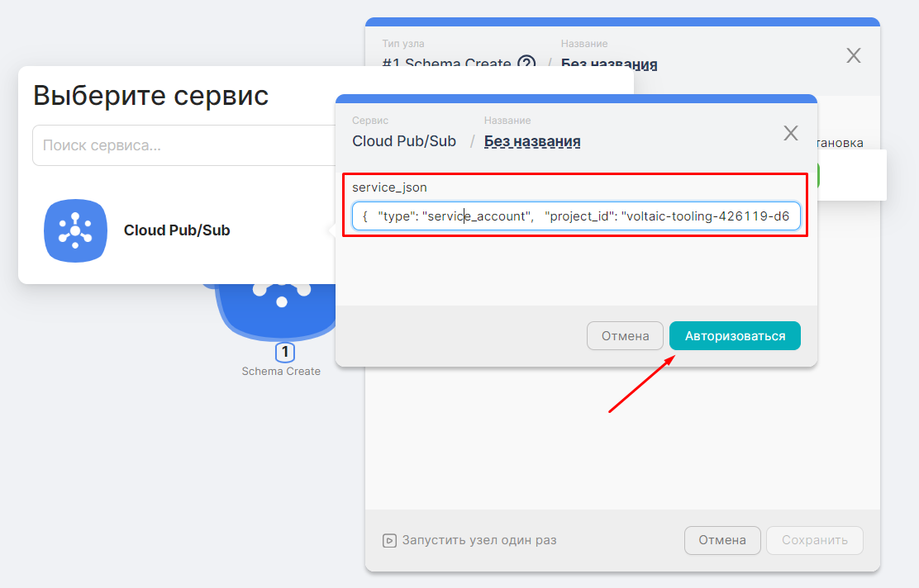Click Запустить узел один раз

[479, 540]
